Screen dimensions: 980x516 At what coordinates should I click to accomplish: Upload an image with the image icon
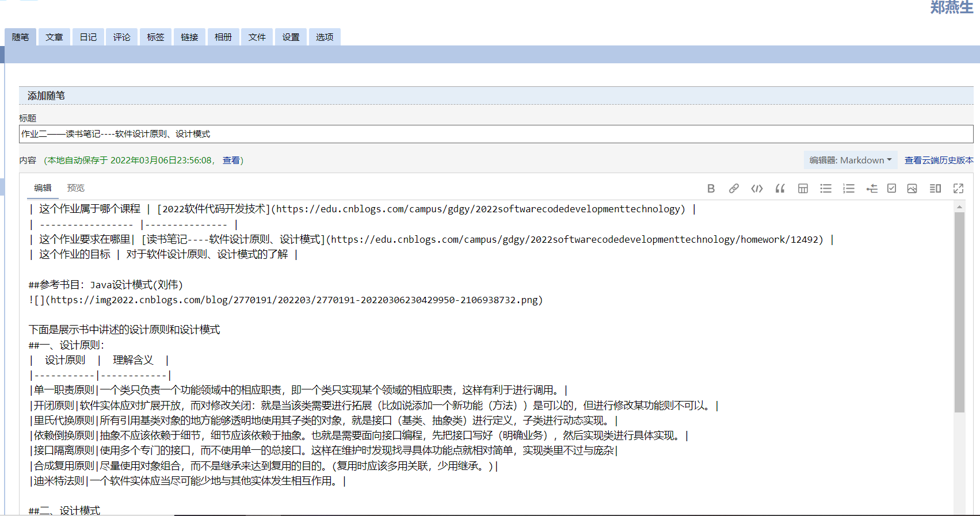click(912, 189)
